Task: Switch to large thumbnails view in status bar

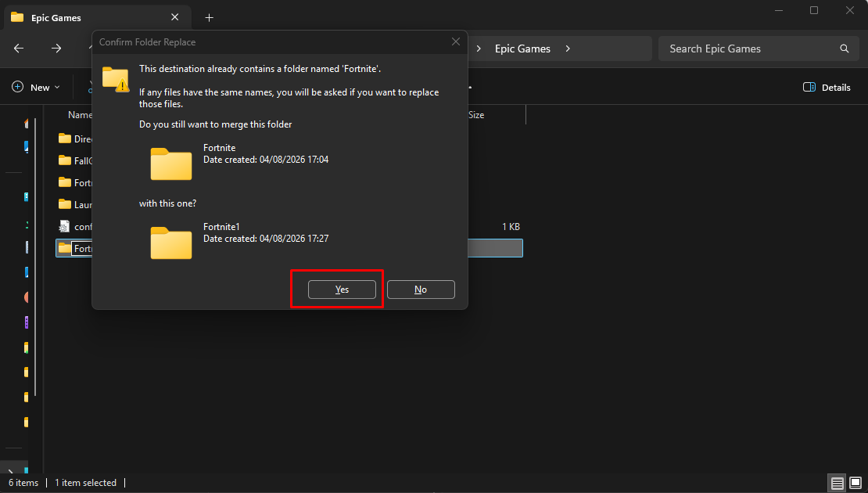Action: pyautogui.click(x=855, y=483)
